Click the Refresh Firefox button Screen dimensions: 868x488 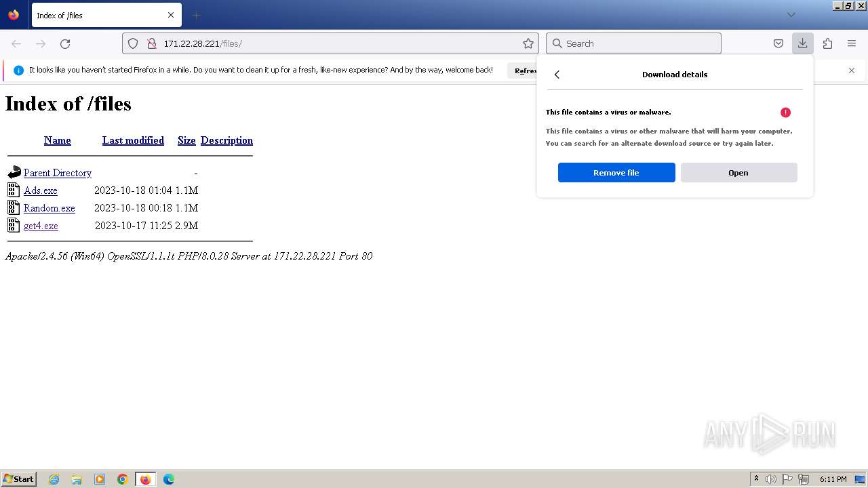(x=523, y=70)
